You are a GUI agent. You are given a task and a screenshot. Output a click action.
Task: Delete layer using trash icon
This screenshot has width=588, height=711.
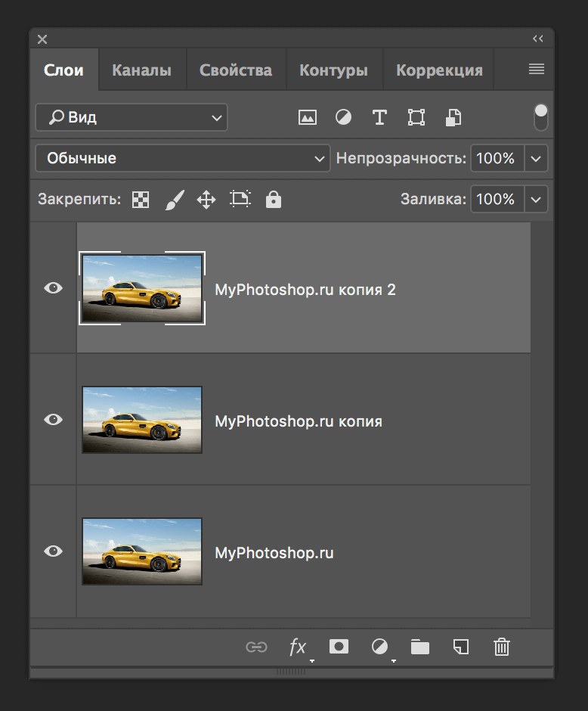pos(502,647)
